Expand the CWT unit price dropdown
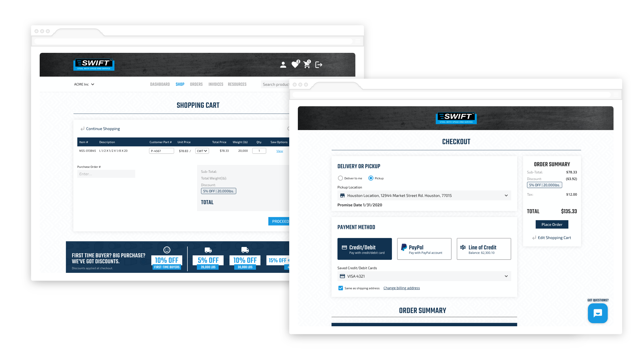Viewport: 644px width, 359px height. point(201,151)
